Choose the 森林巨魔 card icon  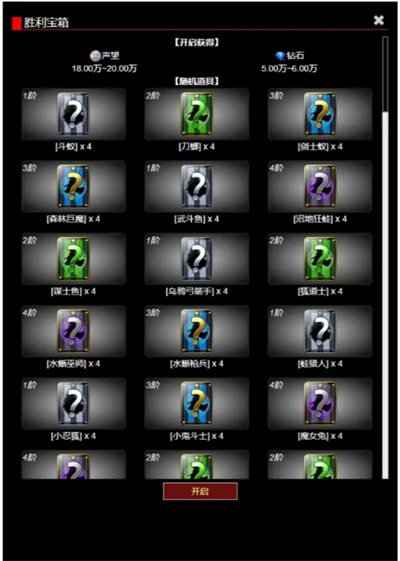pyautogui.click(x=73, y=186)
